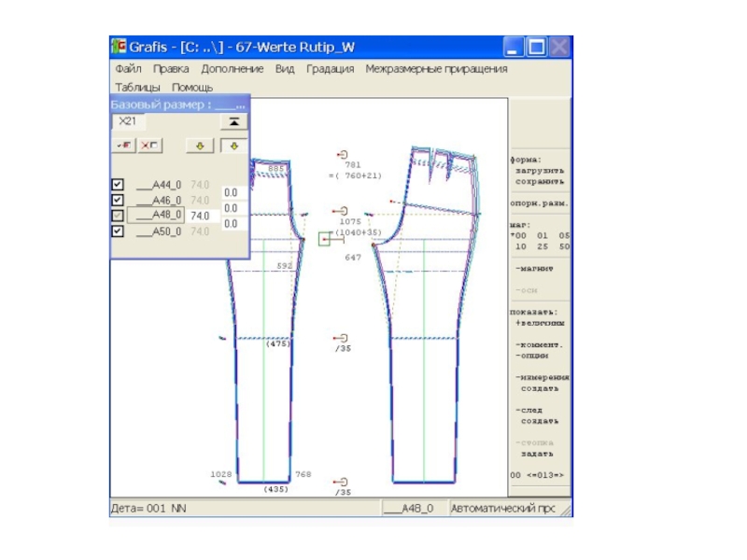
Task: Toggle the A46_0 size checkbox
Action: [x=118, y=200]
